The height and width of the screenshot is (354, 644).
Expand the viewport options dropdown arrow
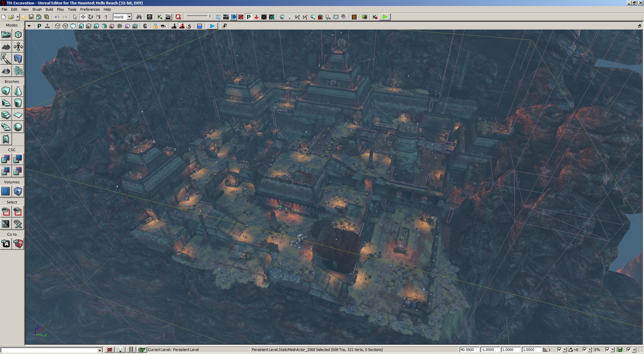(x=29, y=26)
